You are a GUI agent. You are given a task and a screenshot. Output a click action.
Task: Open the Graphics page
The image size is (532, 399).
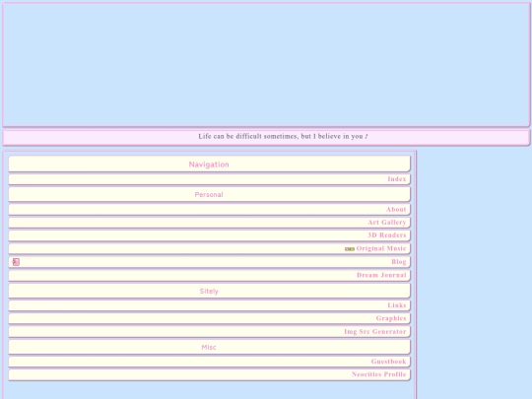click(x=391, y=318)
